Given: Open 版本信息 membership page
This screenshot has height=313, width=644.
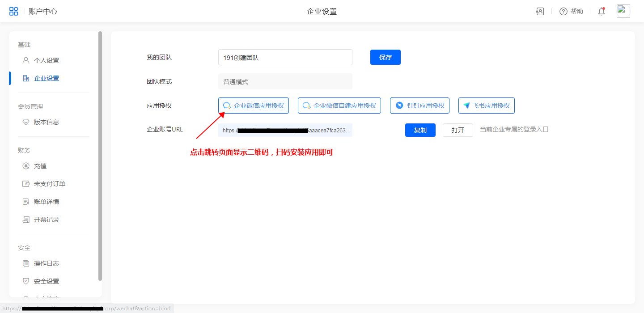Looking at the screenshot, I should (x=46, y=122).
